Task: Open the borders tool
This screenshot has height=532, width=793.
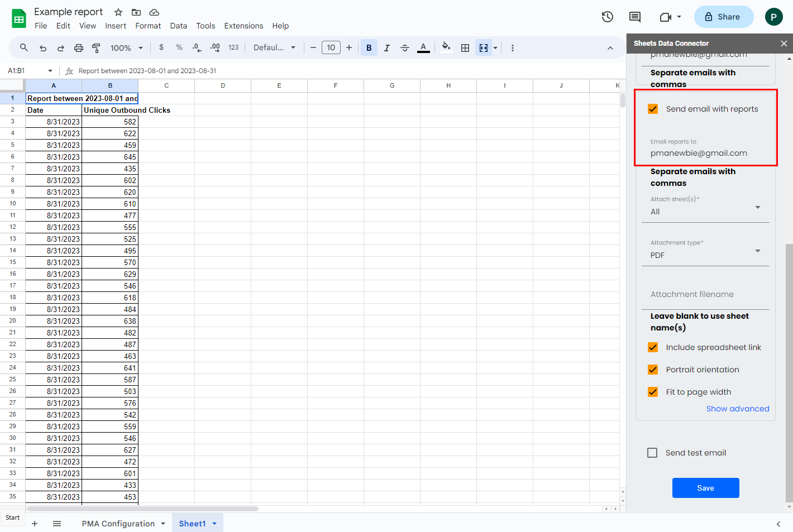Action: (x=465, y=48)
